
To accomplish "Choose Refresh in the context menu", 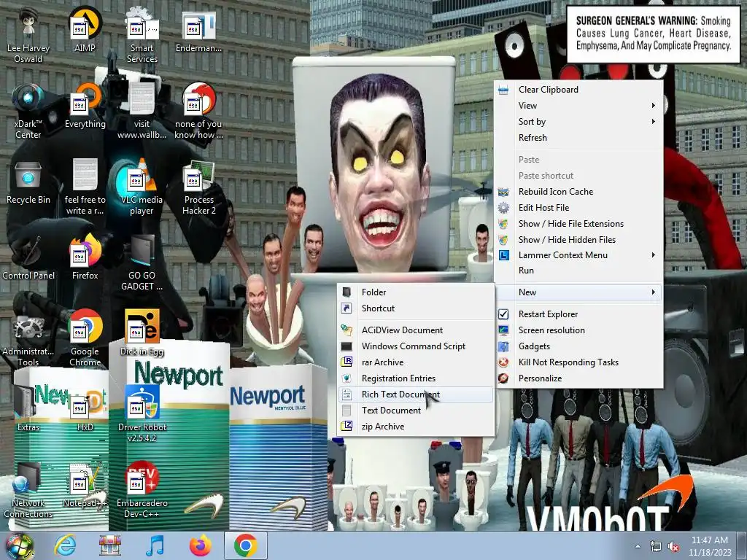I will pos(578,138).
